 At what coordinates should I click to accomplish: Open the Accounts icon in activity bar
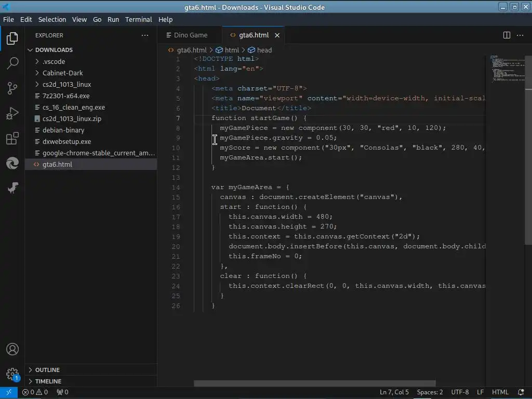tap(12, 349)
